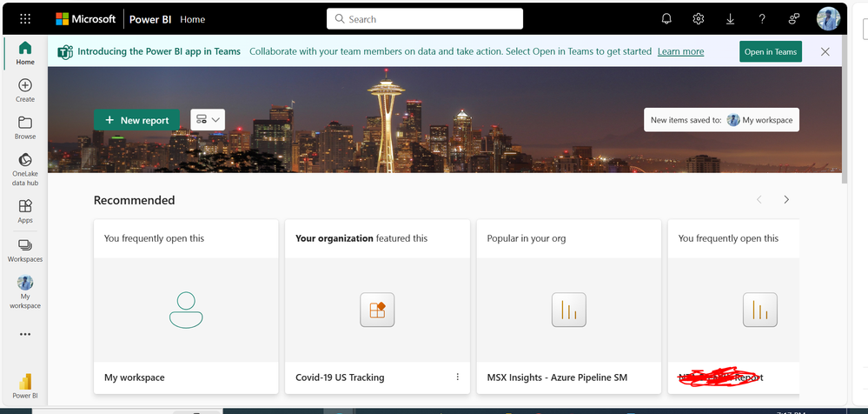
Task: Open Covid-19 US Tracking title
Action: [x=340, y=377]
